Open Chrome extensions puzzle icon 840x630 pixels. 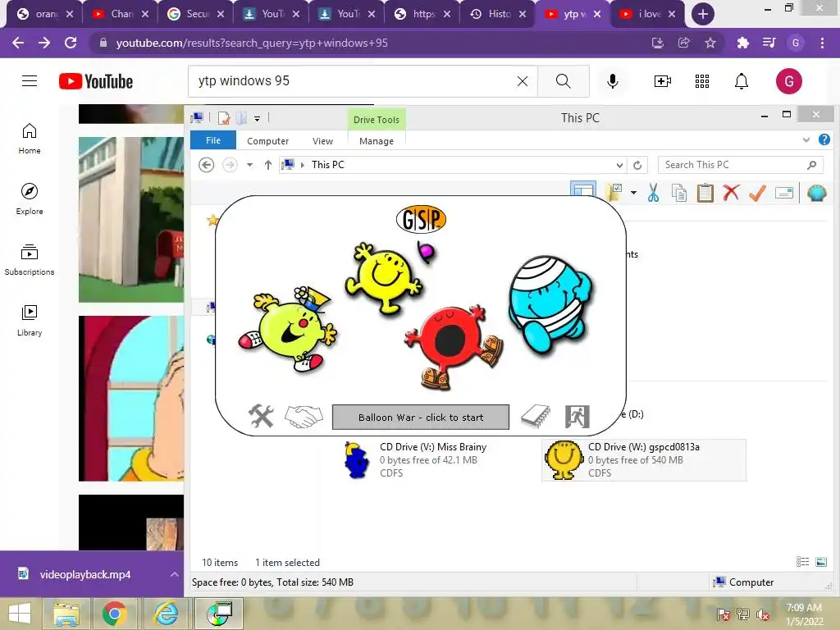tap(742, 43)
